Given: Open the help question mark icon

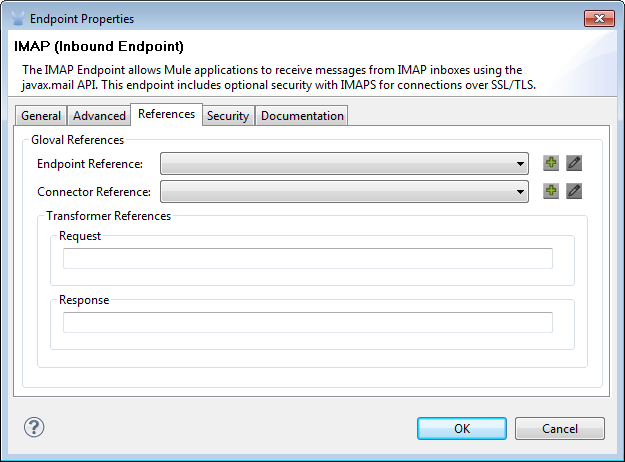Looking at the screenshot, I should click(34, 428).
